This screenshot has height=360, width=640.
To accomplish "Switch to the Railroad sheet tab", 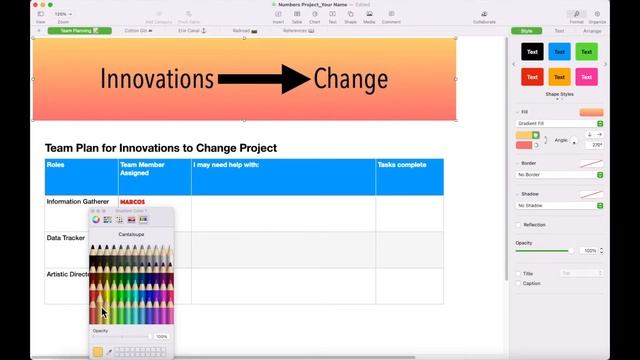I will coord(245,31).
